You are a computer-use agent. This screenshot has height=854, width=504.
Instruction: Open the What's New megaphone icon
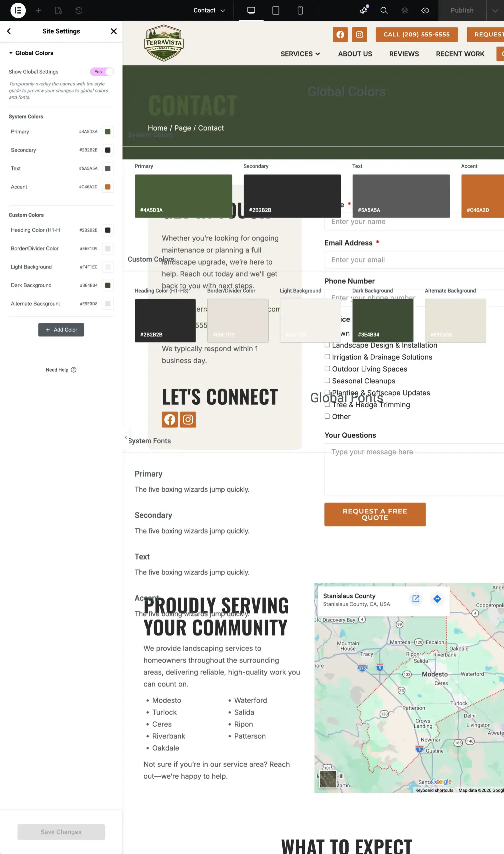tap(363, 11)
